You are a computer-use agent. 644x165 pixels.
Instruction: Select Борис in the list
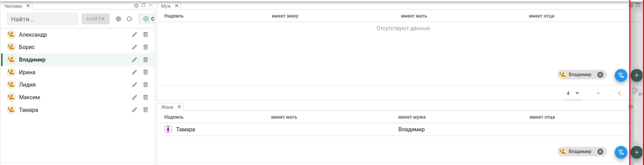pos(78,47)
